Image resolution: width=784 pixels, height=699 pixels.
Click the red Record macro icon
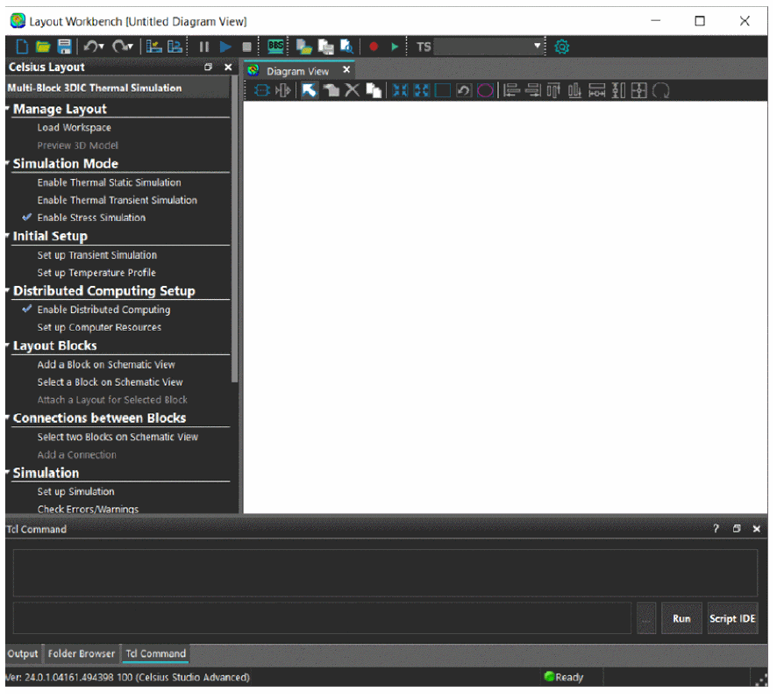coord(373,46)
